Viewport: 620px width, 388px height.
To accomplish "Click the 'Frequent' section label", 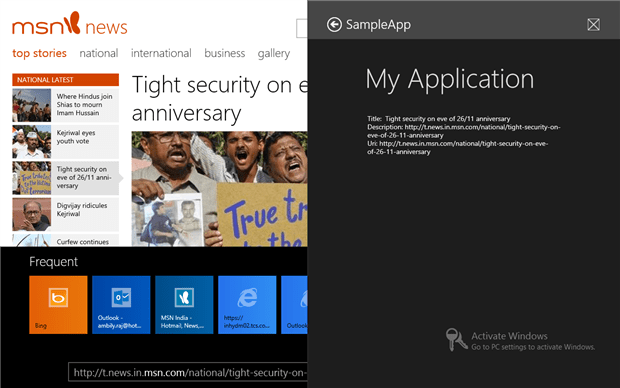I will coord(53,261).
